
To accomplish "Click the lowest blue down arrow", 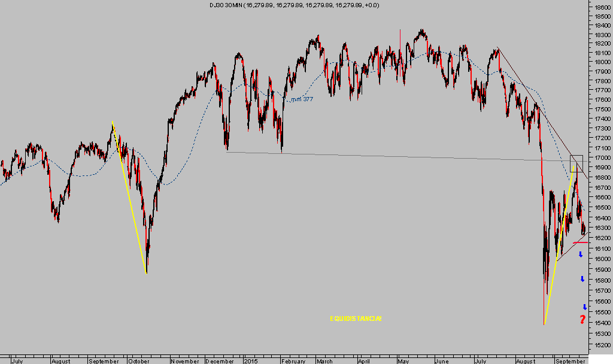I will click(585, 307).
